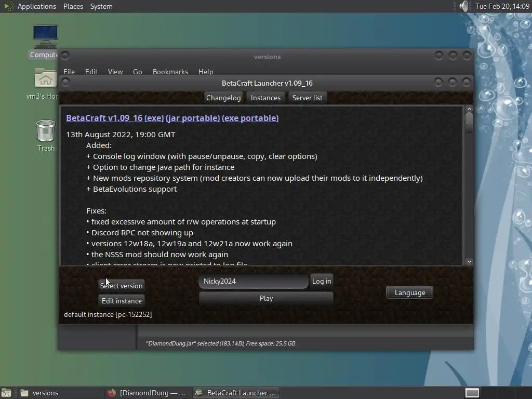Switch to the Server list tab
The image size is (532, 399).
(x=308, y=98)
